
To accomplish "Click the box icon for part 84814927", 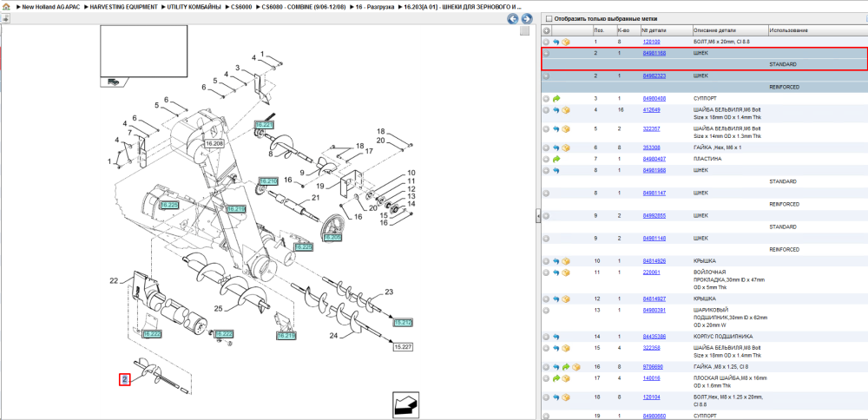I will pyautogui.click(x=566, y=299).
